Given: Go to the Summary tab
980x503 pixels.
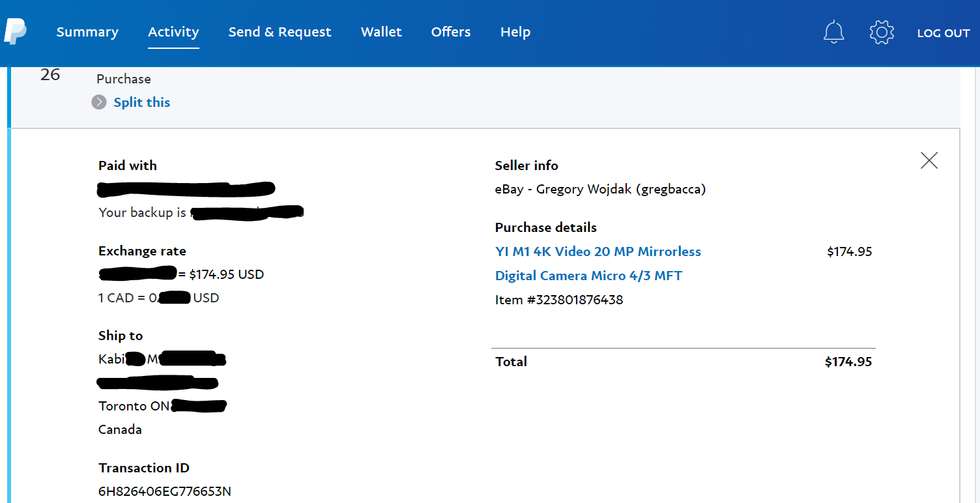Looking at the screenshot, I should tap(87, 32).
